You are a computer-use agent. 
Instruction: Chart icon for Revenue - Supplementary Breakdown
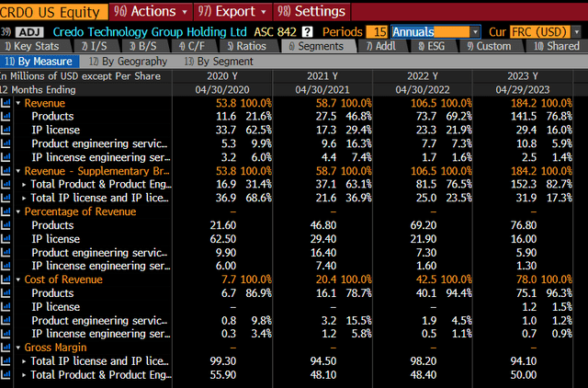coord(6,171)
